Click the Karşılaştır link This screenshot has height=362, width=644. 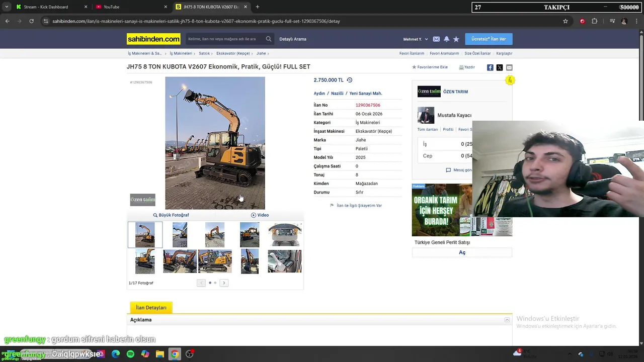pos(504,53)
